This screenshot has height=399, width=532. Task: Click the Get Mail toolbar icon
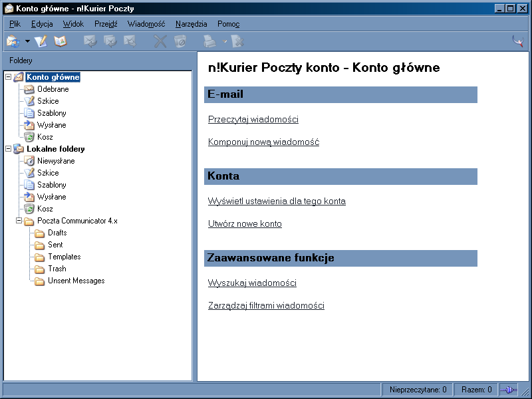[13, 41]
